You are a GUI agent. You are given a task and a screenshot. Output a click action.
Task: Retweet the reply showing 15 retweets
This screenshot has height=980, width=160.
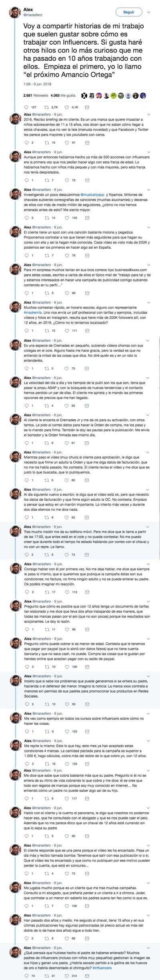pos(44,142)
